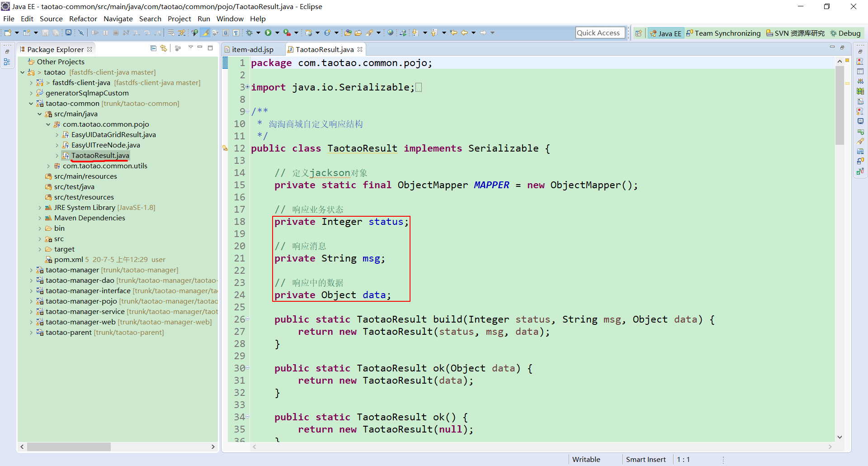868x466 pixels.
Task: Click the Run Last Tool (external tools) icon
Action: [287, 33]
